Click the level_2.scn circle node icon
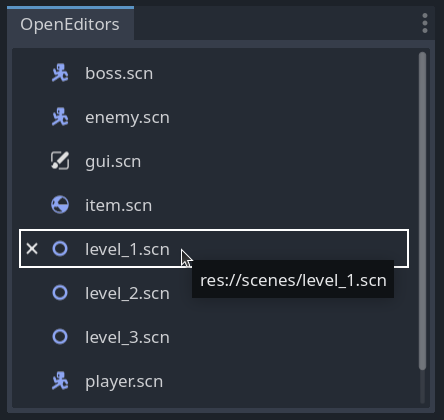 (x=60, y=293)
